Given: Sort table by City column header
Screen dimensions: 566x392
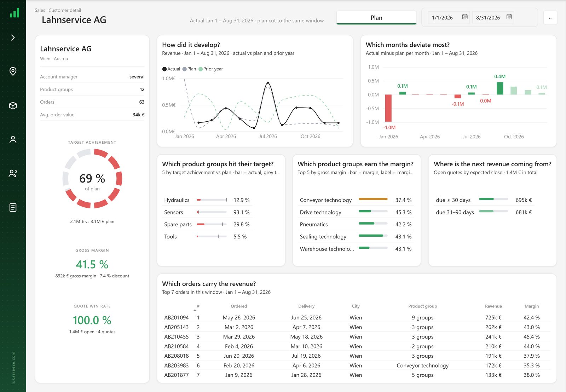Looking at the screenshot, I should (x=356, y=306).
